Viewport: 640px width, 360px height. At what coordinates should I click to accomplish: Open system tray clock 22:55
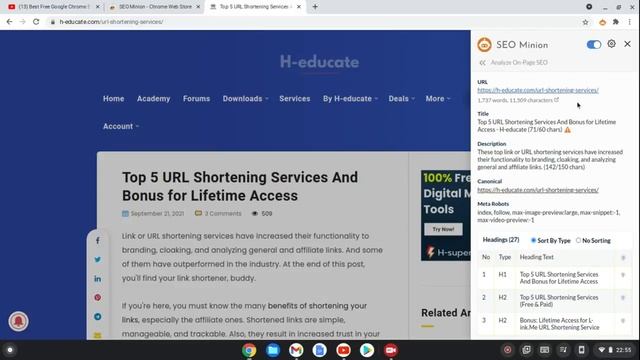(x=623, y=350)
